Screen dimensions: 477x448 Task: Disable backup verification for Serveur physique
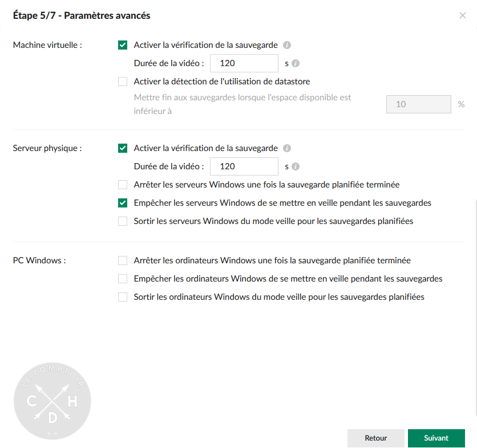click(122, 148)
